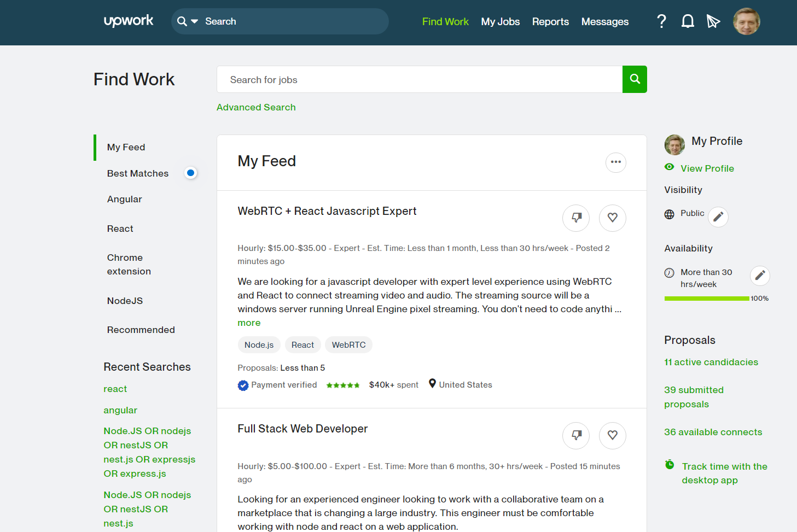Screen dimensions: 797x532
Task: Click the 100% profile completeness bar
Action: [x=707, y=299]
